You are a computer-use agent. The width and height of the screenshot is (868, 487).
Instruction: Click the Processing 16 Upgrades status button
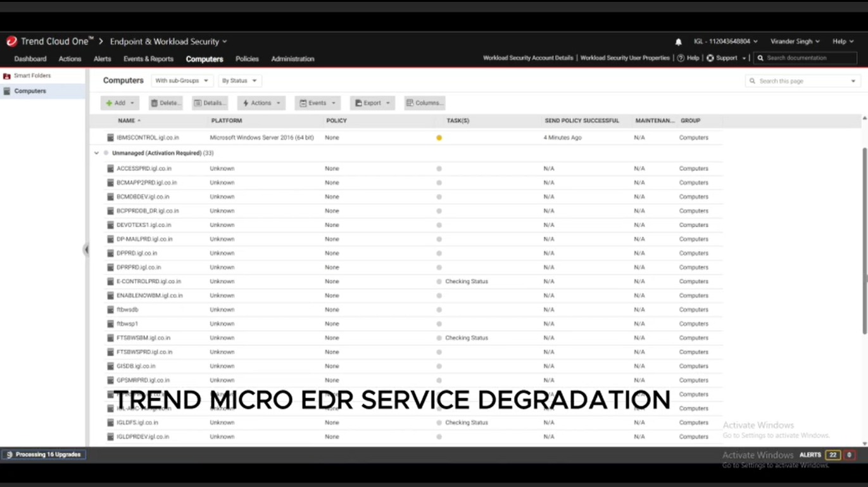pos(44,455)
